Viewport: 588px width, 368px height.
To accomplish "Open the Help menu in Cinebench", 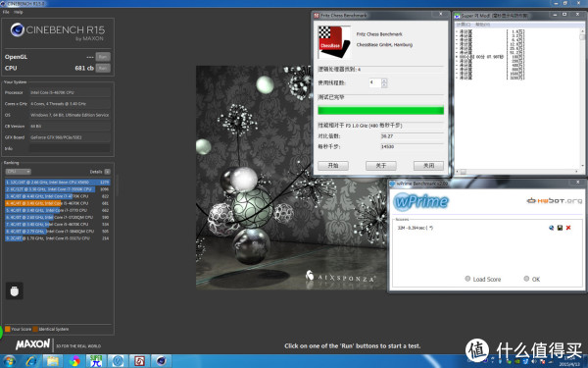I will [x=19, y=12].
